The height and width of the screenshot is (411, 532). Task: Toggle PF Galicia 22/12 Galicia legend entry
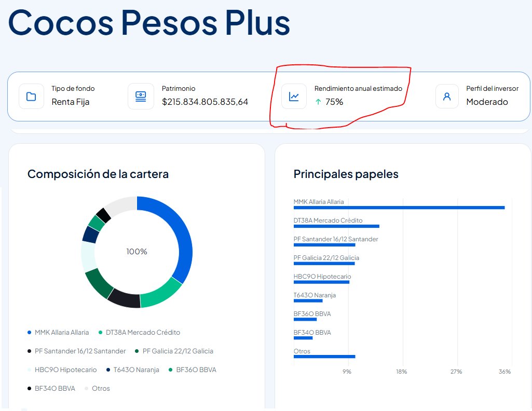pyautogui.click(x=174, y=351)
